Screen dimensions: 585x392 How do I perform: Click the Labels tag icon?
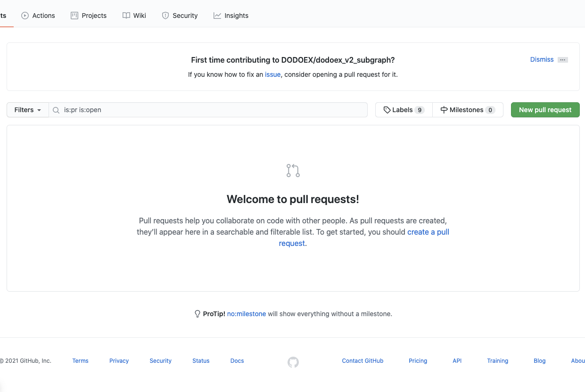pyautogui.click(x=387, y=110)
